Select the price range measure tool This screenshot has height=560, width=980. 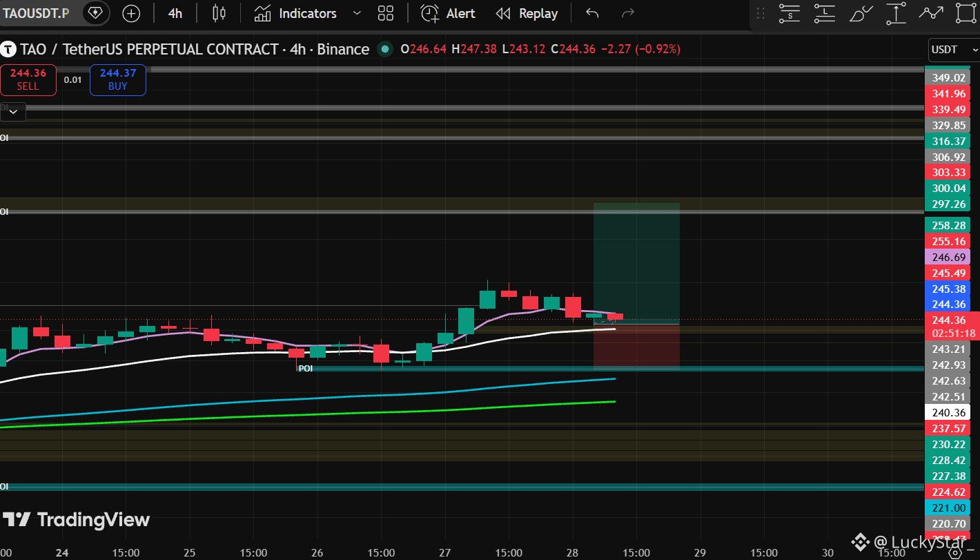(896, 12)
